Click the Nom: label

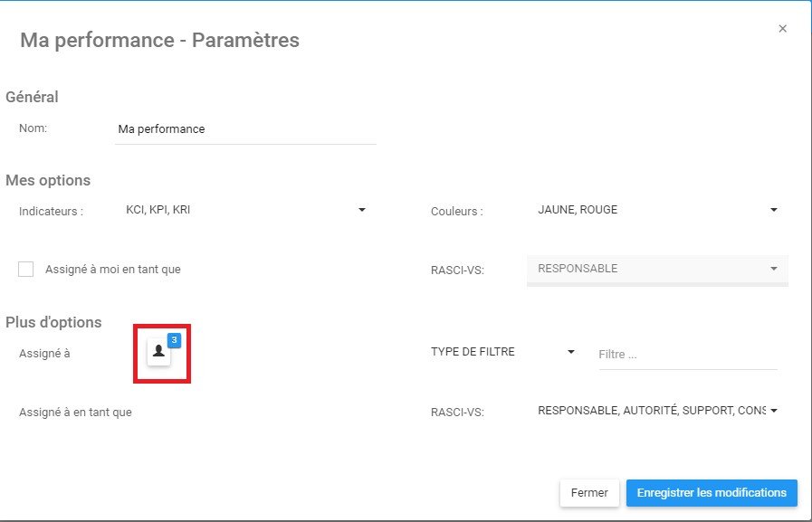[x=33, y=128]
